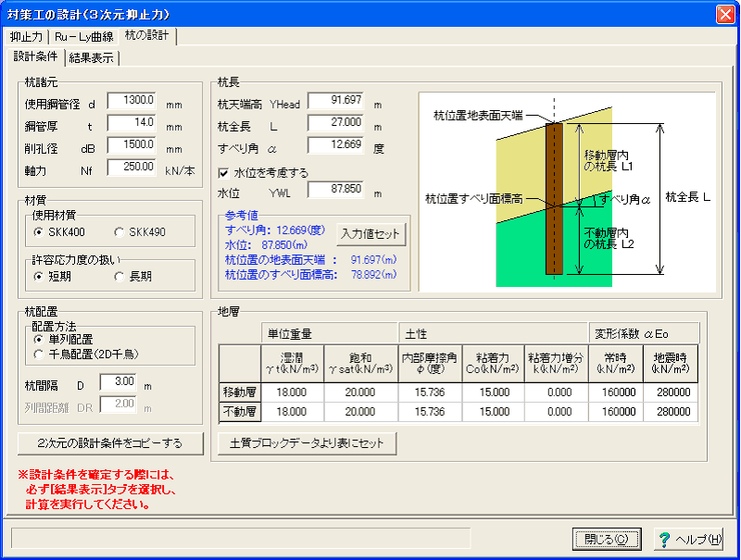The height and width of the screenshot is (560, 741).
Task: Close the dialog with the red X
Action: click(725, 14)
